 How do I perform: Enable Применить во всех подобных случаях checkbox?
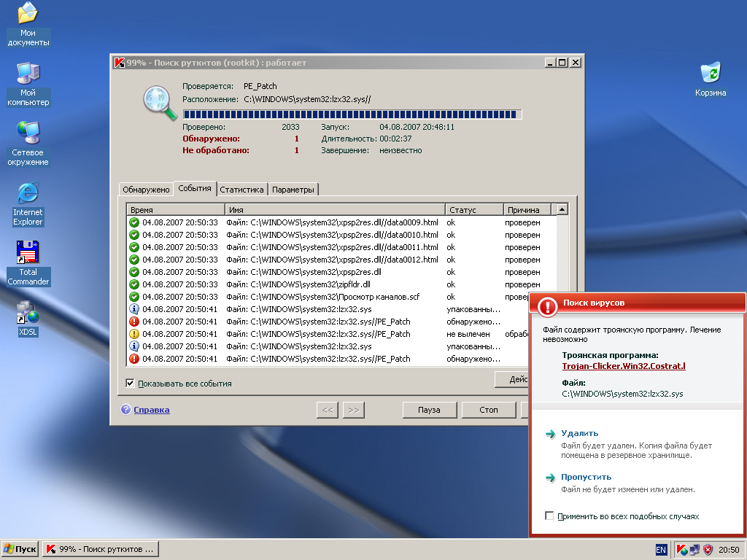tap(549, 516)
